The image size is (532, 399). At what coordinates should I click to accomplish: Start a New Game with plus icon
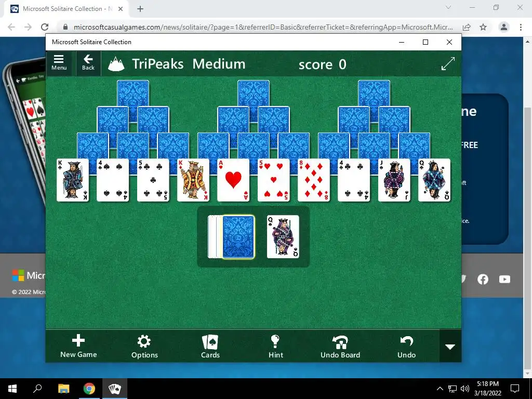(78, 345)
